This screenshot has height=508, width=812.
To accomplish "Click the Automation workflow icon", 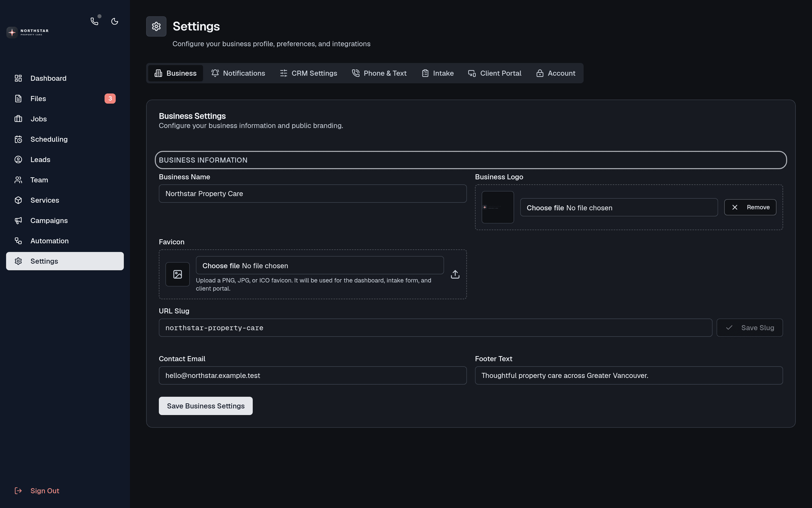I will (18, 241).
